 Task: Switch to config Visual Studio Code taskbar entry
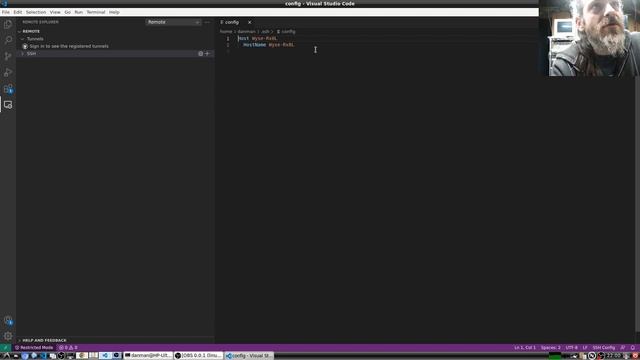pos(249,356)
